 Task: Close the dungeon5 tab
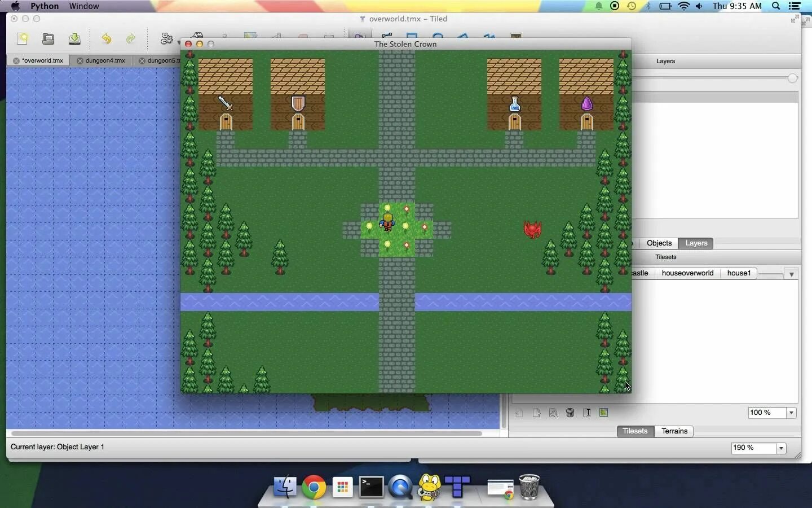click(142, 61)
